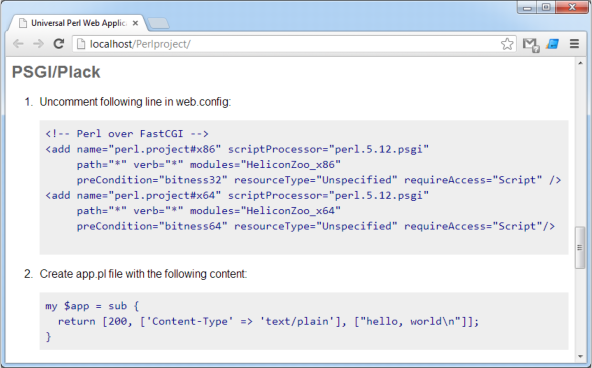Screen dimensions: 592x368
Task: Click the blue extension icon in toolbar
Action: (x=552, y=44)
